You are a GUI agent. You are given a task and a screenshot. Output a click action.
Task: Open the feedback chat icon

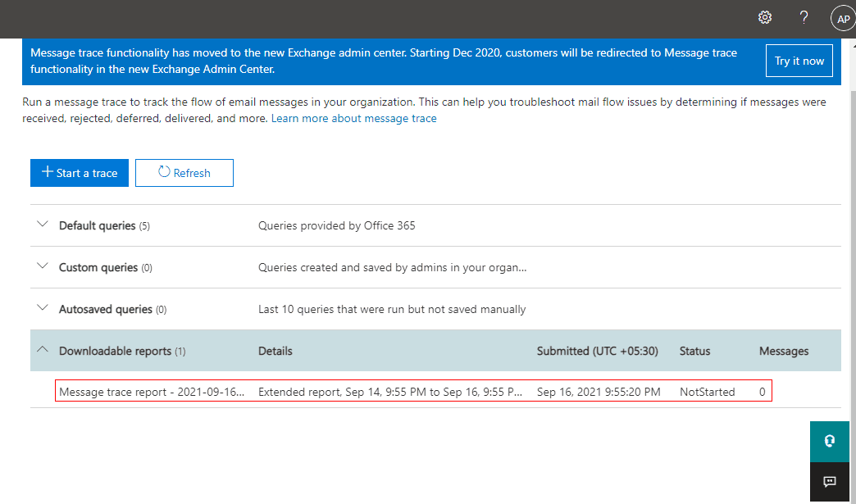829,481
